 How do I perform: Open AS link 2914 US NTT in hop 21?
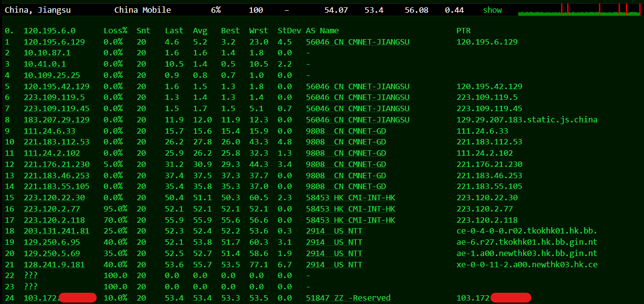click(x=334, y=265)
